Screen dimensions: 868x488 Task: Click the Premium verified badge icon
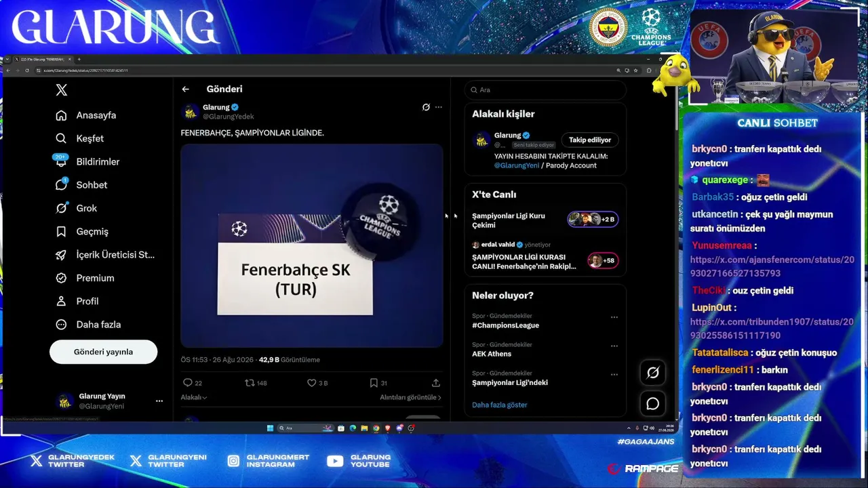61,278
